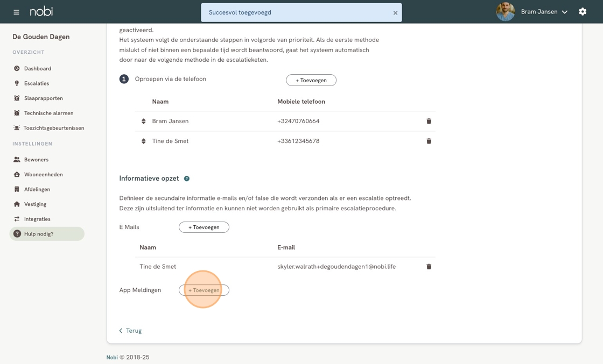Dismiss the Succesvol toegevoegd notification

point(395,13)
